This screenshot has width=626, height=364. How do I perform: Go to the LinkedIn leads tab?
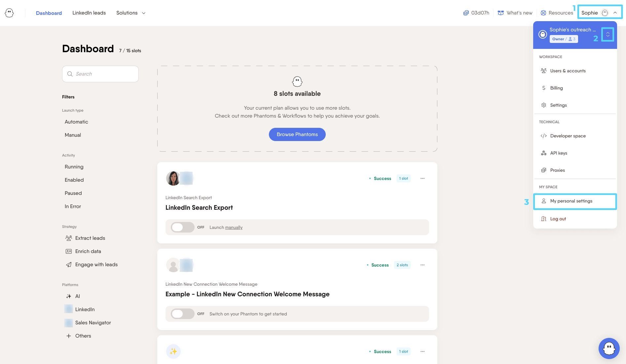[89, 13]
